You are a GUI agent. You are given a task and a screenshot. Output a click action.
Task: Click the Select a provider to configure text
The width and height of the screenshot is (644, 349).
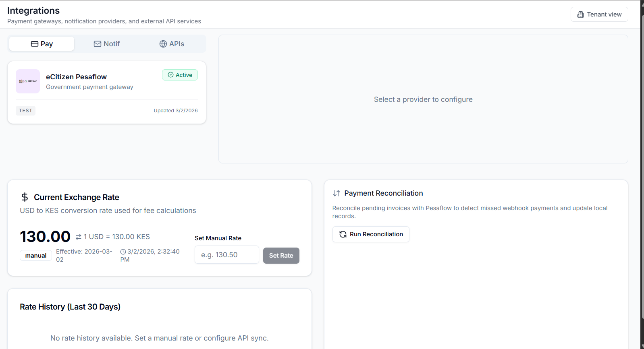[423, 99]
